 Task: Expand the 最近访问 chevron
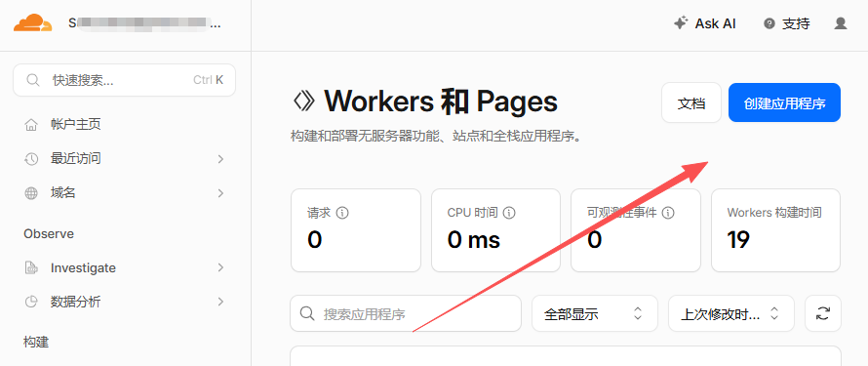coord(220,159)
